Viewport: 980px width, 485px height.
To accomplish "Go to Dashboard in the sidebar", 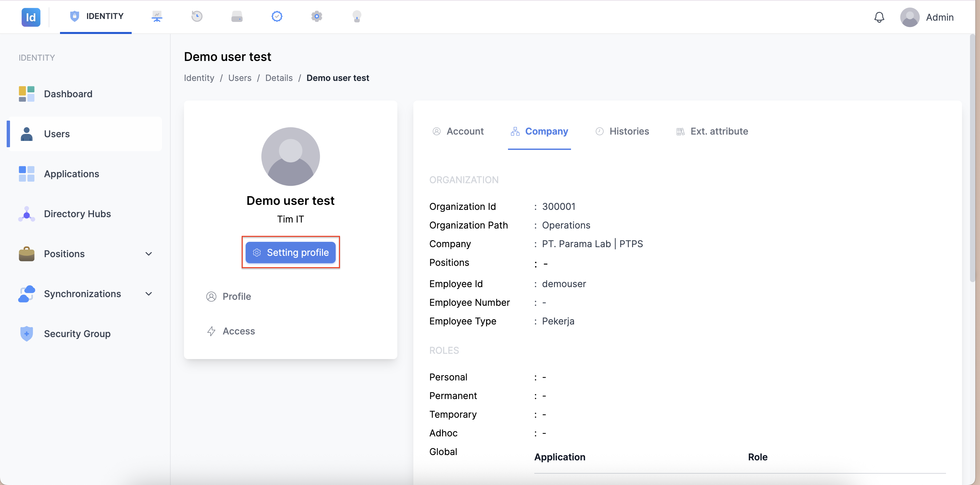I will 84,94.
